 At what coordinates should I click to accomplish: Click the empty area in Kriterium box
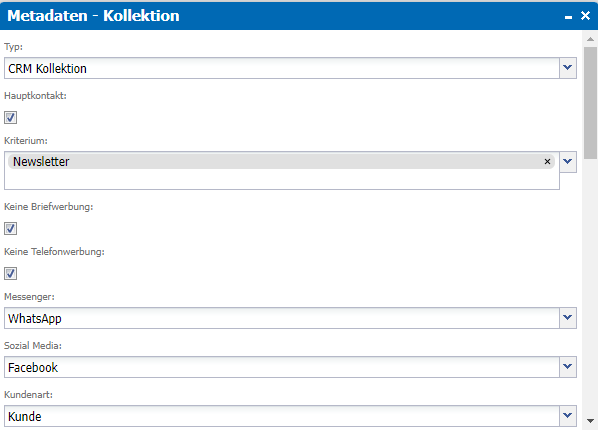tap(282, 179)
